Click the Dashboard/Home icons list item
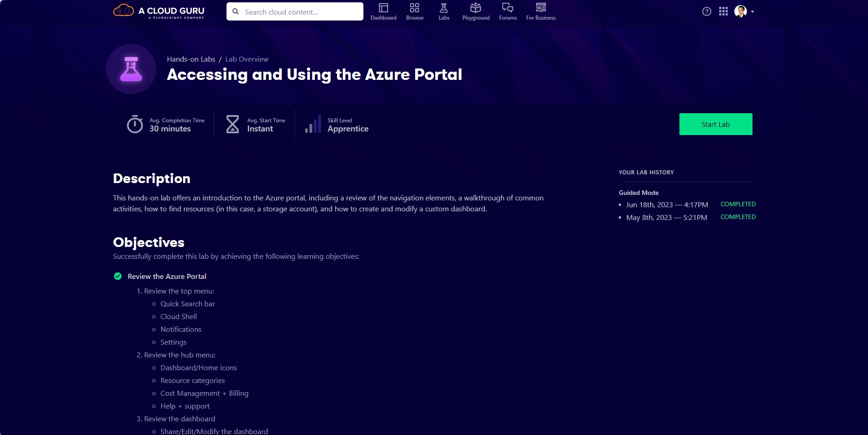 [199, 367]
